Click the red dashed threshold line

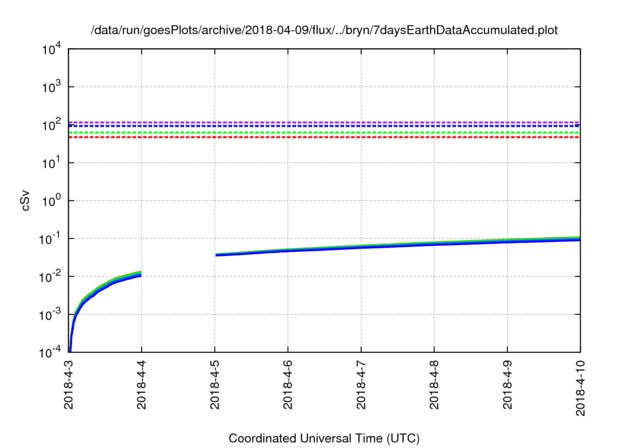click(x=324, y=138)
